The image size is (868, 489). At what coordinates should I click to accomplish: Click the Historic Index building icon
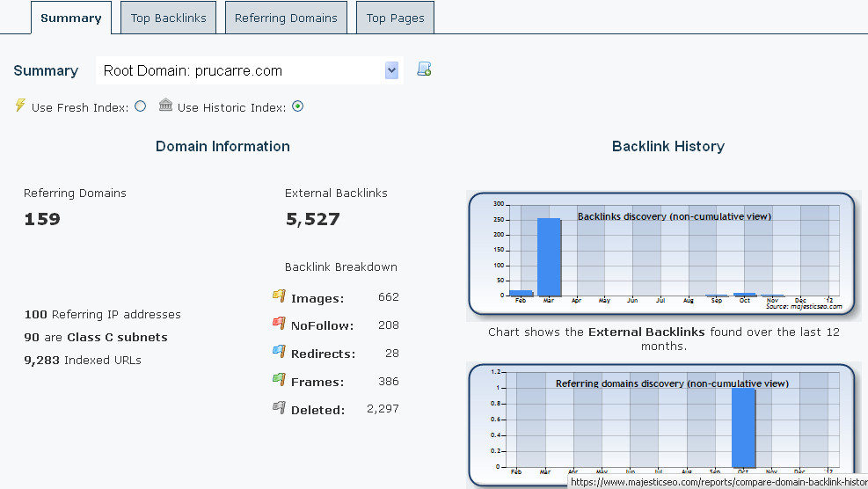[165, 106]
